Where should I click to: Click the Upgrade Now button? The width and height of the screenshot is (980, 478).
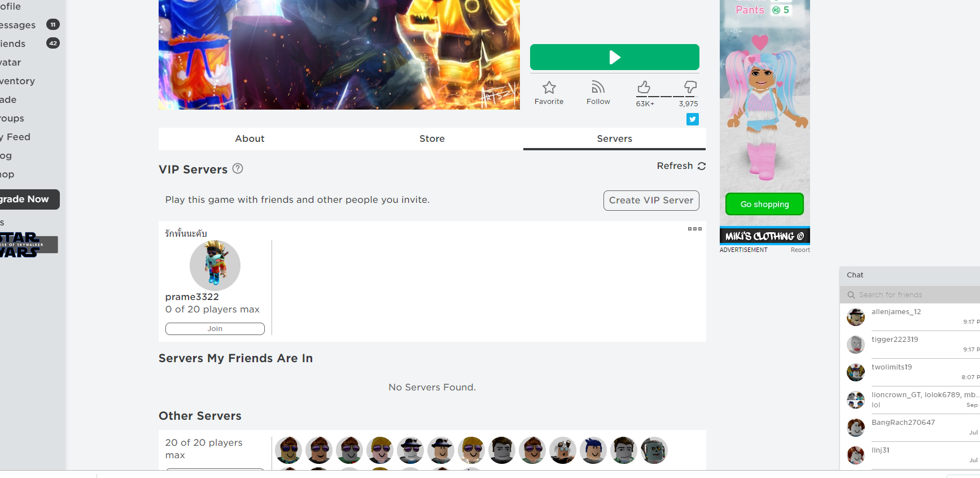pyautogui.click(x=29, y=199)
